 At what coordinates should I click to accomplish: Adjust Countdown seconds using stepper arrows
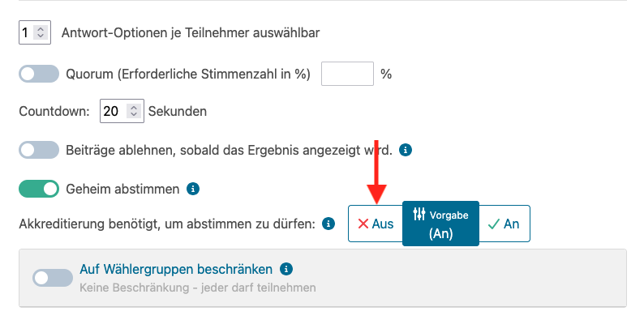(x=134, y=111)
